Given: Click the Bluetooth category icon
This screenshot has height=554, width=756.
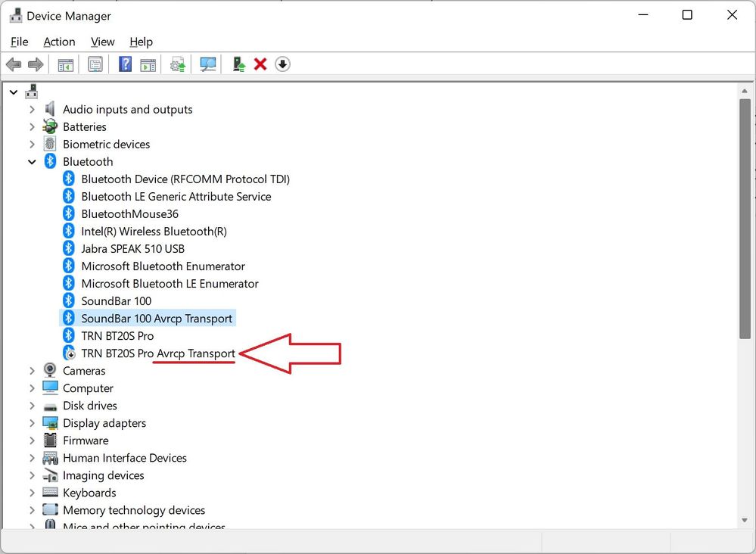Looking at the screenshot, I should pyautogui.click(x=50, y=161).
